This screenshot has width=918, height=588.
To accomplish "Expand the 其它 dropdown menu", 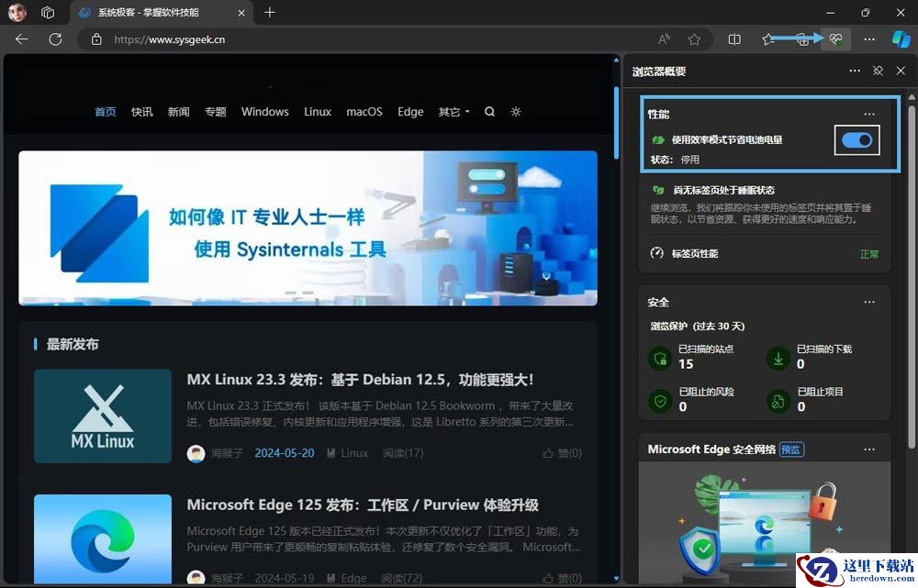I will click(x=453, y=112).
